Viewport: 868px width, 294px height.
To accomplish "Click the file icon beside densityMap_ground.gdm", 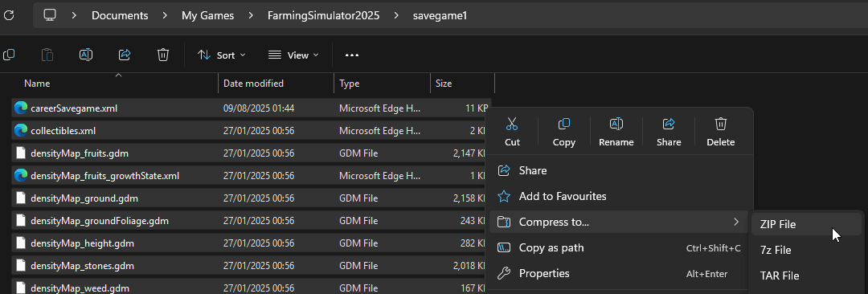I will tap(21, 198).
